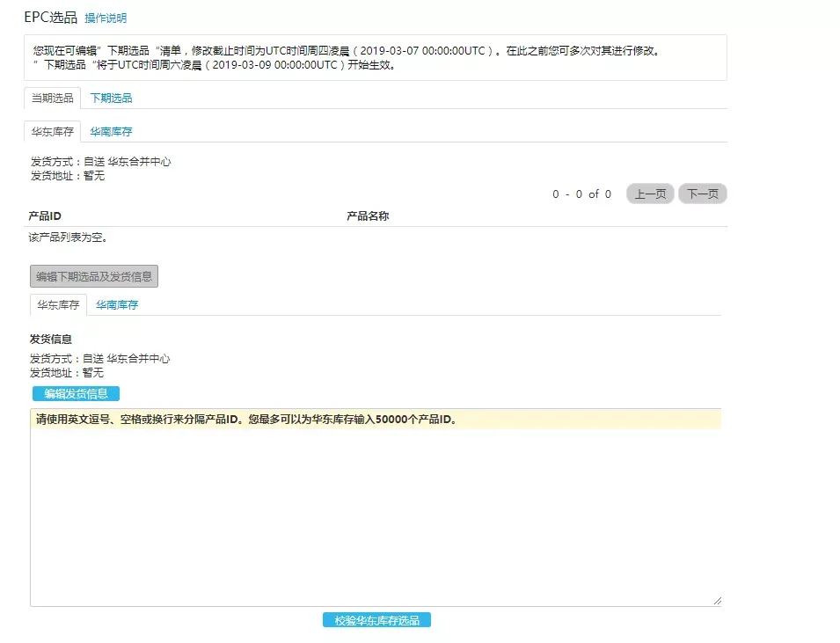The image size is (840, 643).
Task: Click the 该产品列表为空 empty list message
Action: tap(69, 237)
